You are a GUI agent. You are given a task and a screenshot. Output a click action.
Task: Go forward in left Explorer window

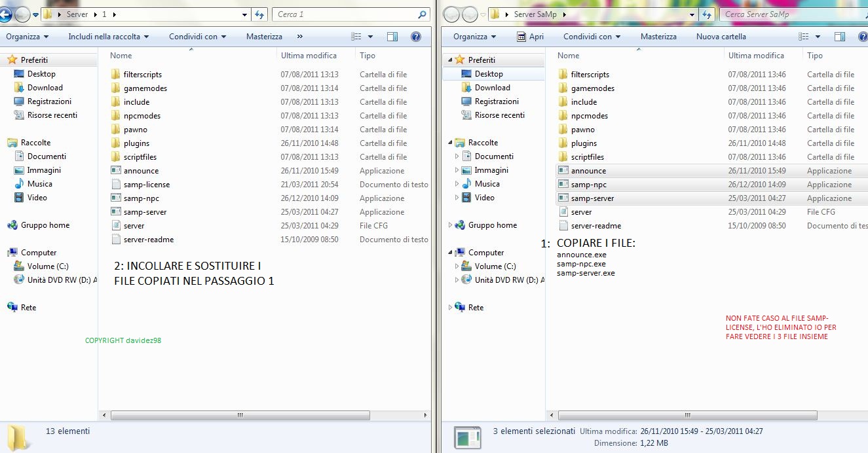(x=22, y=14)
